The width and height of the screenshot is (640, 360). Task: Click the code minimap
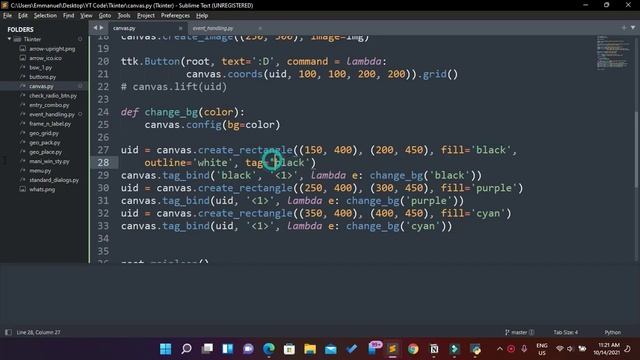click(x=613, y=53)
